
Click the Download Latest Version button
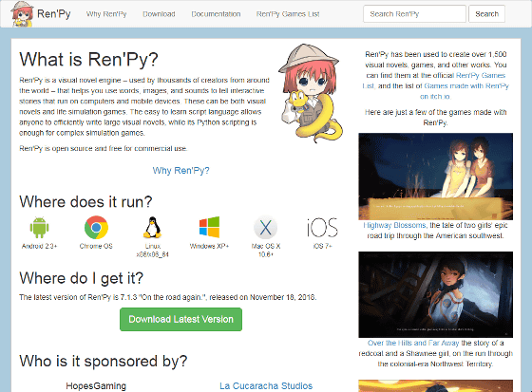pos(180,320)
